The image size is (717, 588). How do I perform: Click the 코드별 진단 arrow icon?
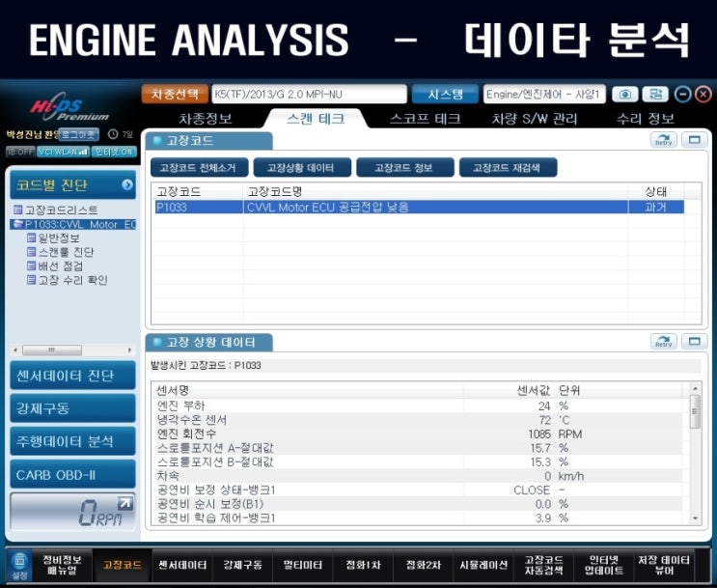127,184
